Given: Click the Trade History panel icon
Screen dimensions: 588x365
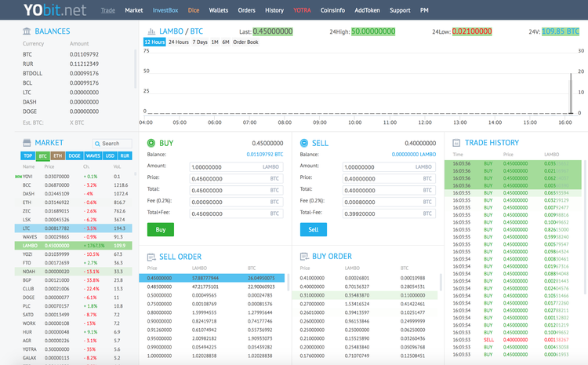Looking at the screenshot, I should pyautogui.click(x=456, y=143).
